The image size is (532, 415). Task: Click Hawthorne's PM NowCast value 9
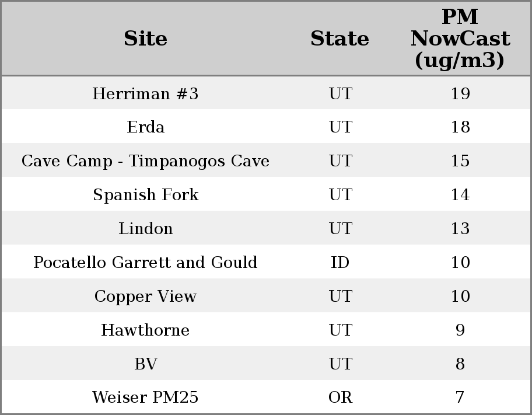click(460, 330)
